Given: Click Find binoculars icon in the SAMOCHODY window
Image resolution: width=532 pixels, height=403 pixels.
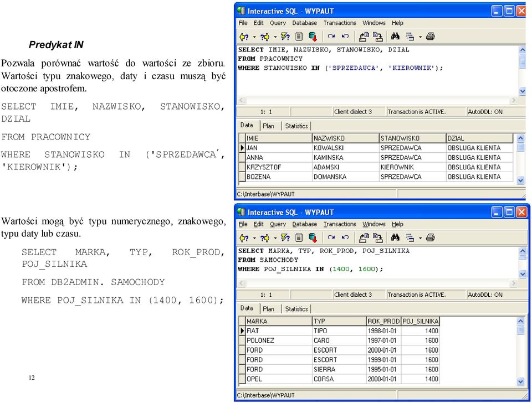Looking at the screenshot, I should pos(395,237).
